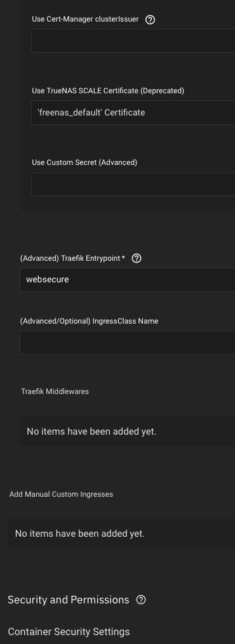
Task: Click the Use Custom Secret (Advanced) label
Action: click(84, 162)
